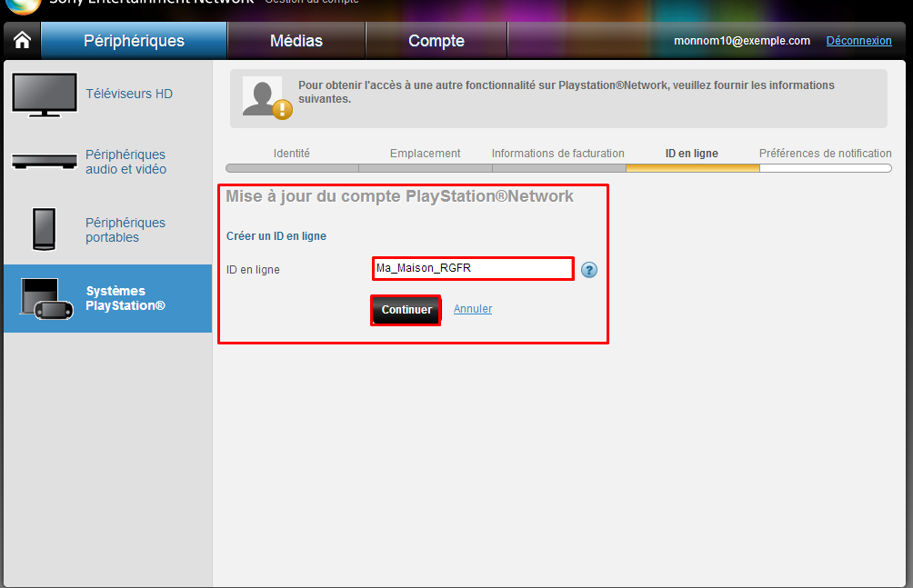Select the Préférences de notification step
Screen dimensions: 913x588
pos(825,153)
